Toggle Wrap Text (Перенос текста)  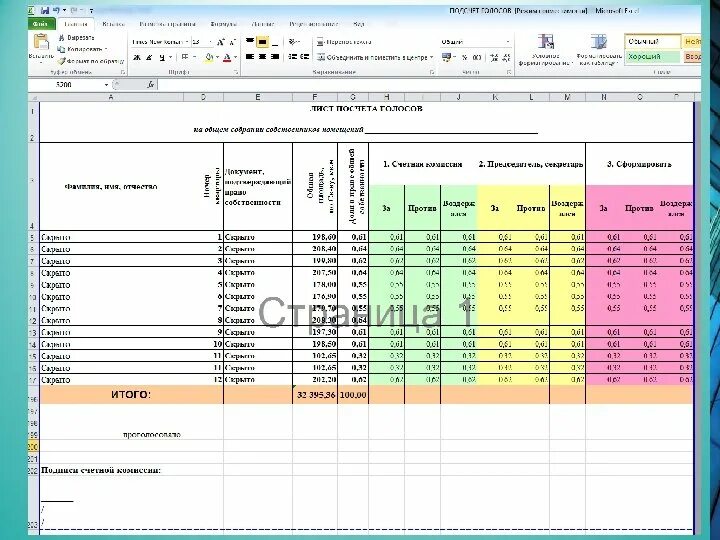[x=344, y=42]
